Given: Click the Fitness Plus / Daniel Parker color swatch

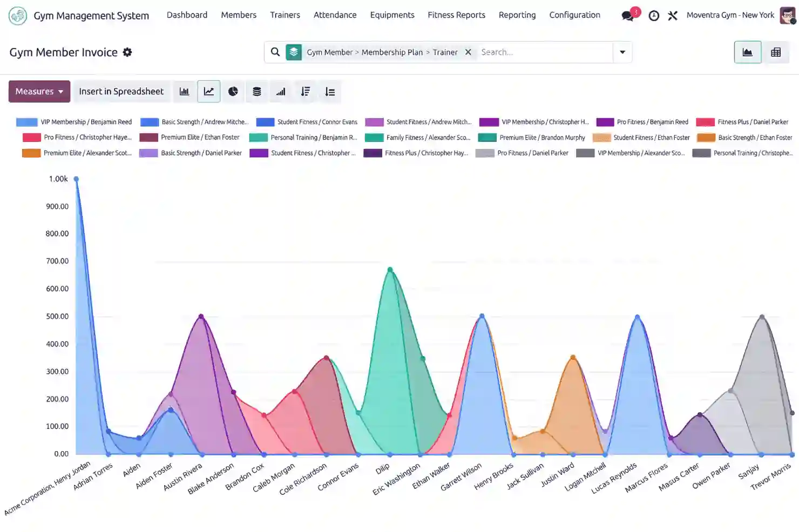Looking at the screenshot, I should click(x=706, y=122).
